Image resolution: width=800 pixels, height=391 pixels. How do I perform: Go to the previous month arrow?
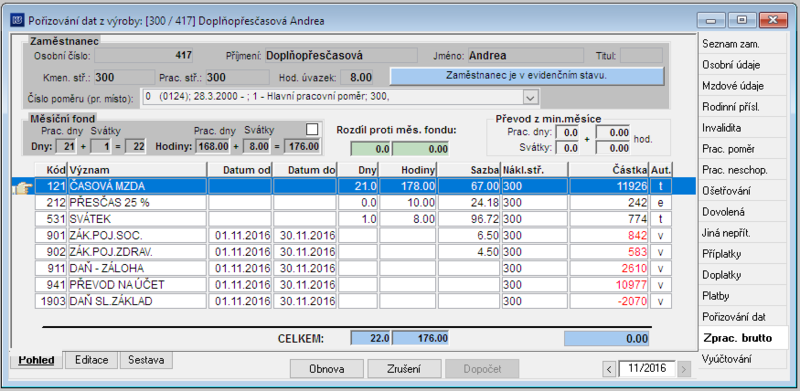[x=608, y=369]
